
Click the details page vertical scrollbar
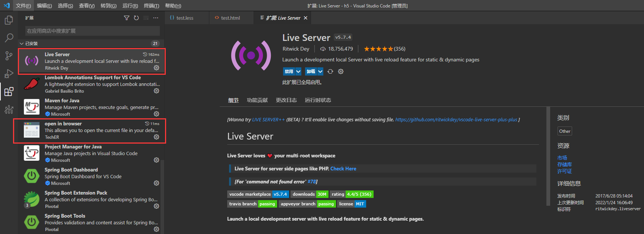548,156
